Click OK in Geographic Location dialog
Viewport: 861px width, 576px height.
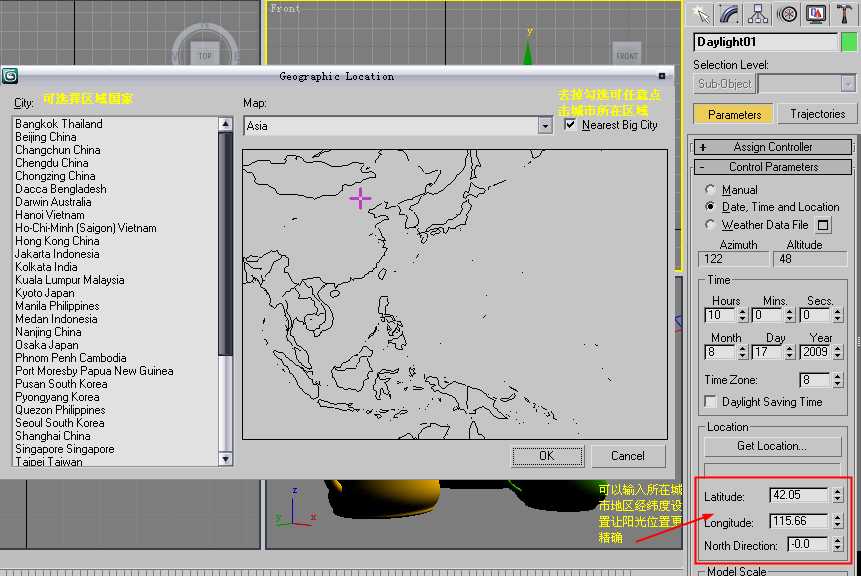[x=546, y=456]
